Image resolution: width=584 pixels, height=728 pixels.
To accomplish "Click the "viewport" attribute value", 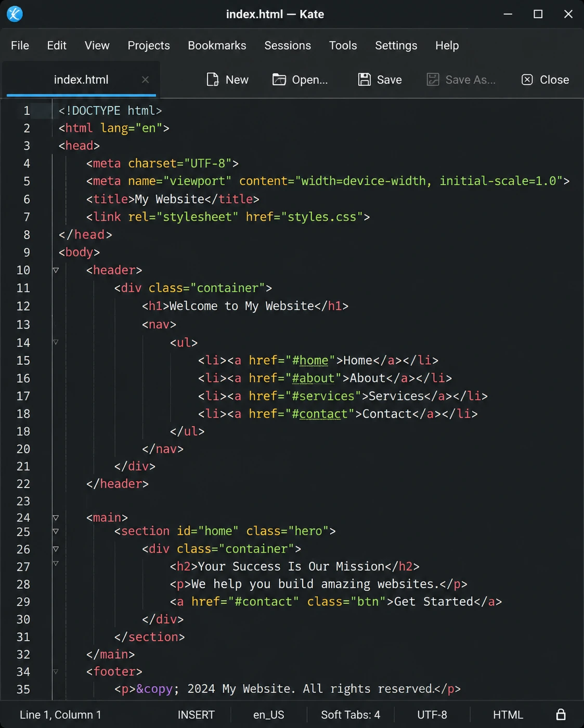I will pyautogui.click(x=198, y=181).
